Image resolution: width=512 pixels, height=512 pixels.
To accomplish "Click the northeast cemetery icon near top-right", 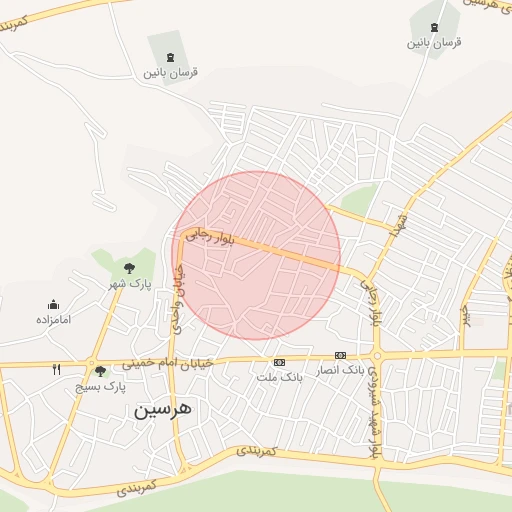I will [434, 27].
